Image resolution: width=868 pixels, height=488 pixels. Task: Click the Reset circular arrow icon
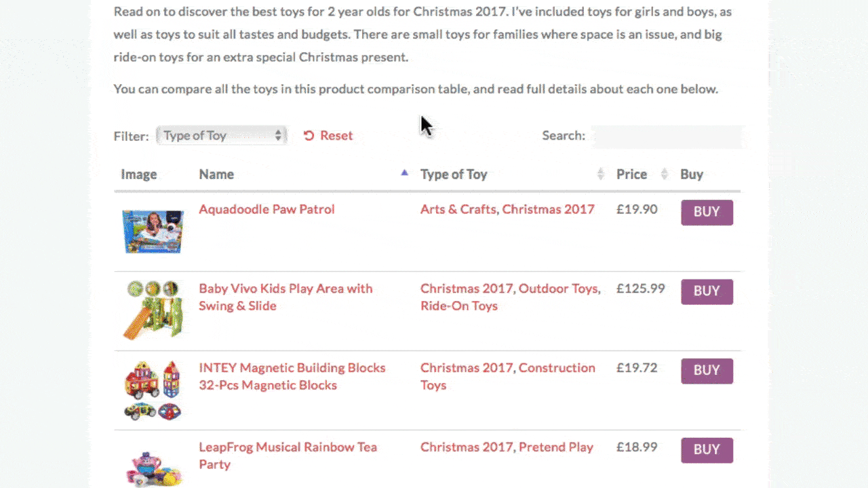(x=309, y=136)
